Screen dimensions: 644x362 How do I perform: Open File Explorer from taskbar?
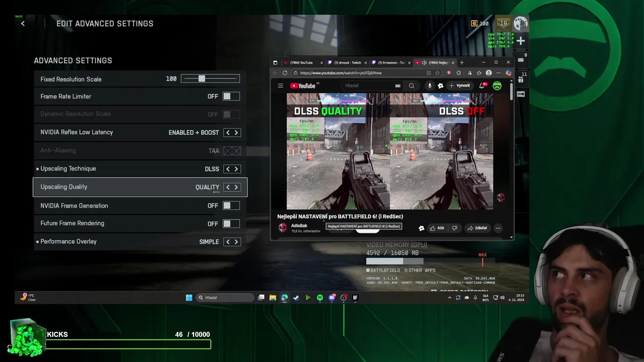coord(273,298)
